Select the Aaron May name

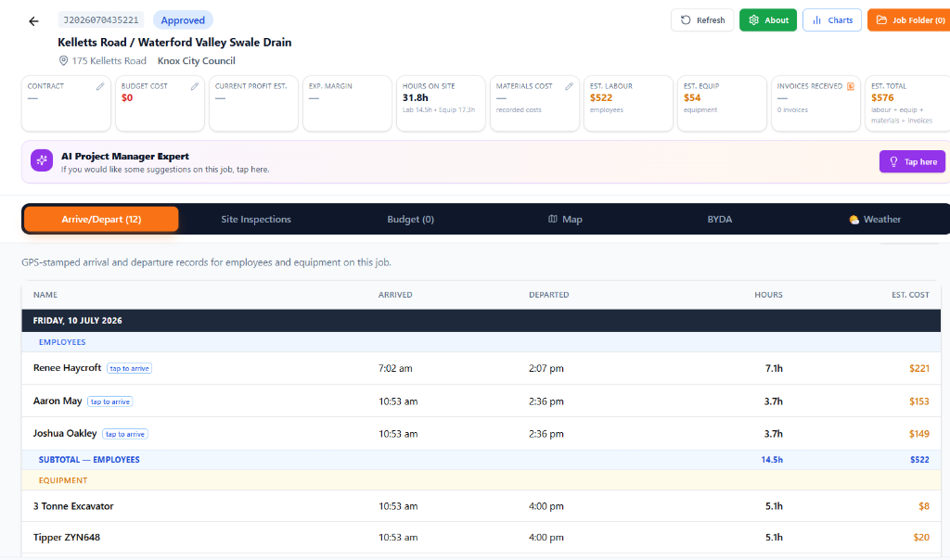[58, 401]
